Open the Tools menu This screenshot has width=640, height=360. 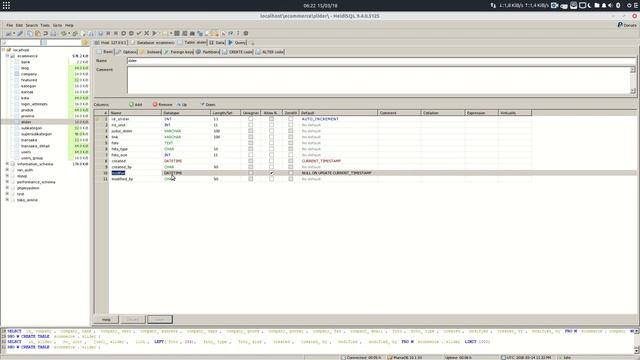[45, 25]
